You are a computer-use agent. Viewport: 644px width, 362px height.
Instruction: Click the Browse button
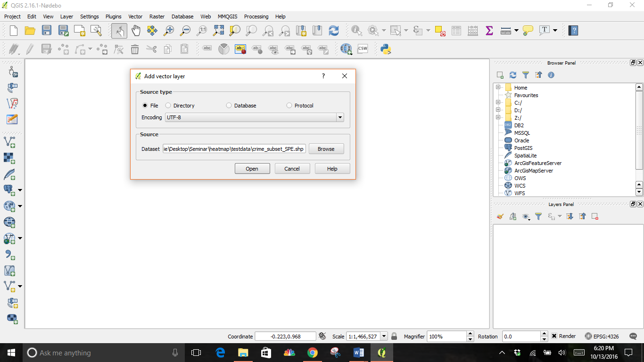click(x=326, y=149)
